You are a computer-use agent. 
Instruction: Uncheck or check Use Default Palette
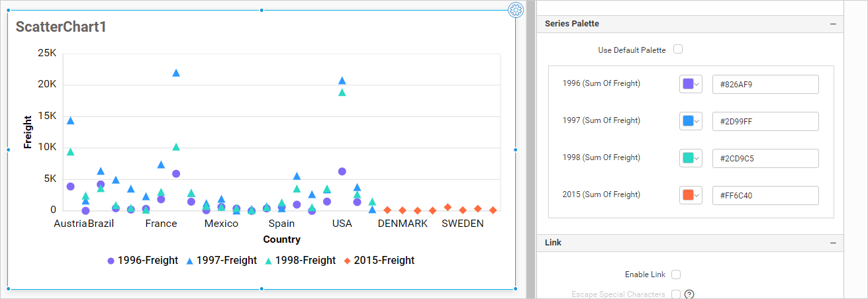(677, 50)
